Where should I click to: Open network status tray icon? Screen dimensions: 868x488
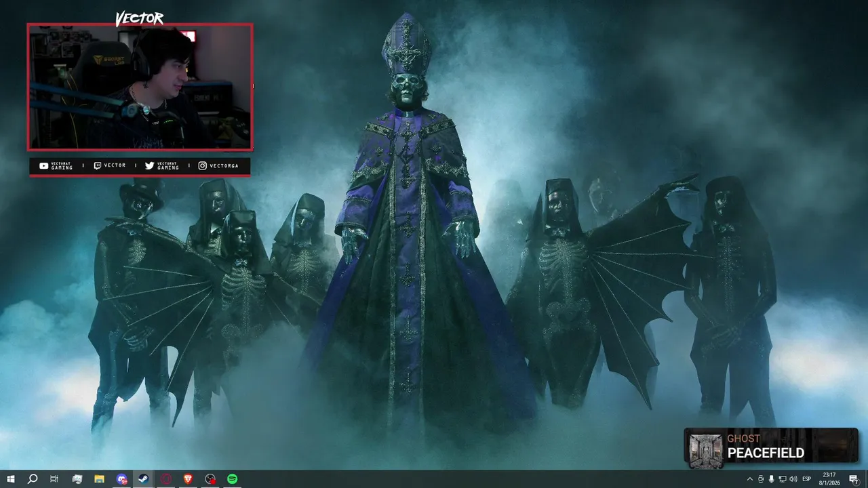[782, 479]
